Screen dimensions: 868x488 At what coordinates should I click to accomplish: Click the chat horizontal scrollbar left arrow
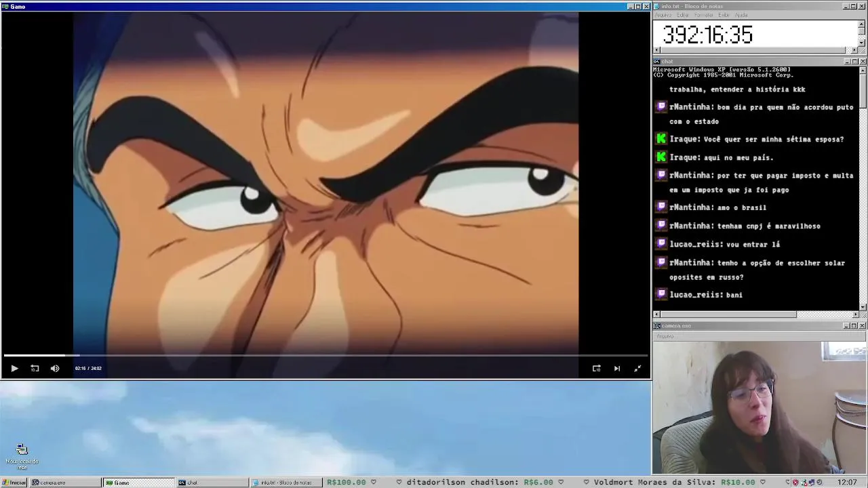(657, 314)
